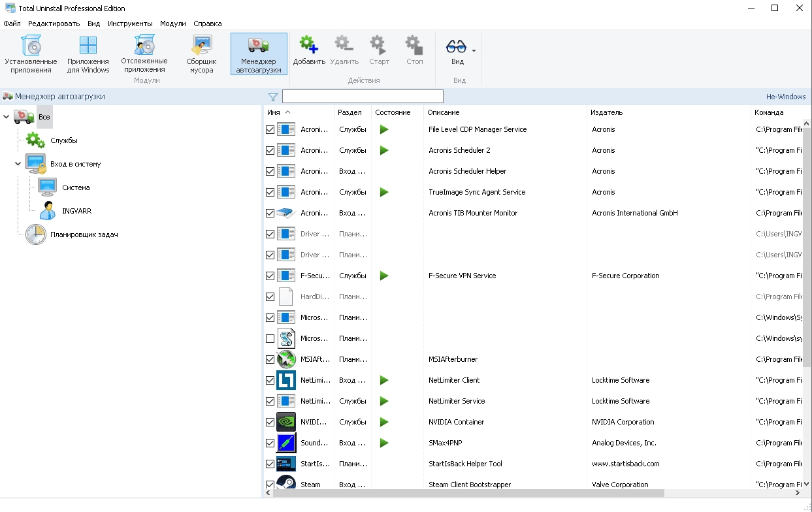The height and width of the screenshot is (512, 812).
Task: Click the Steam row icon
Action: tap(286, 483)
